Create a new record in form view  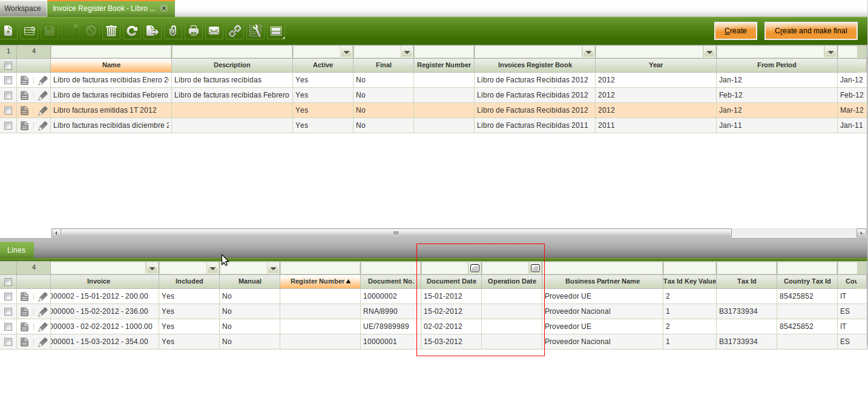[8, 31]
